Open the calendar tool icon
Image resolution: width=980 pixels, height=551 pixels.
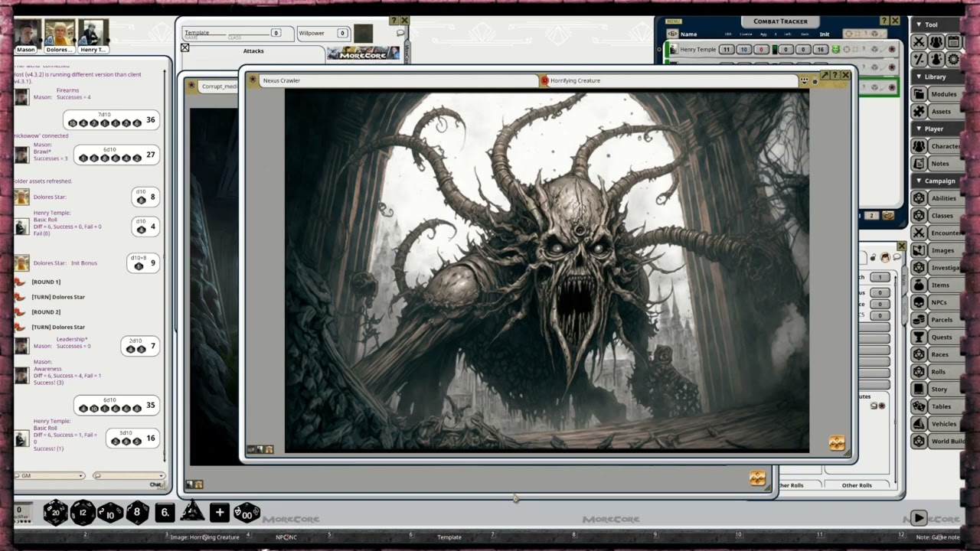[953, 41]
